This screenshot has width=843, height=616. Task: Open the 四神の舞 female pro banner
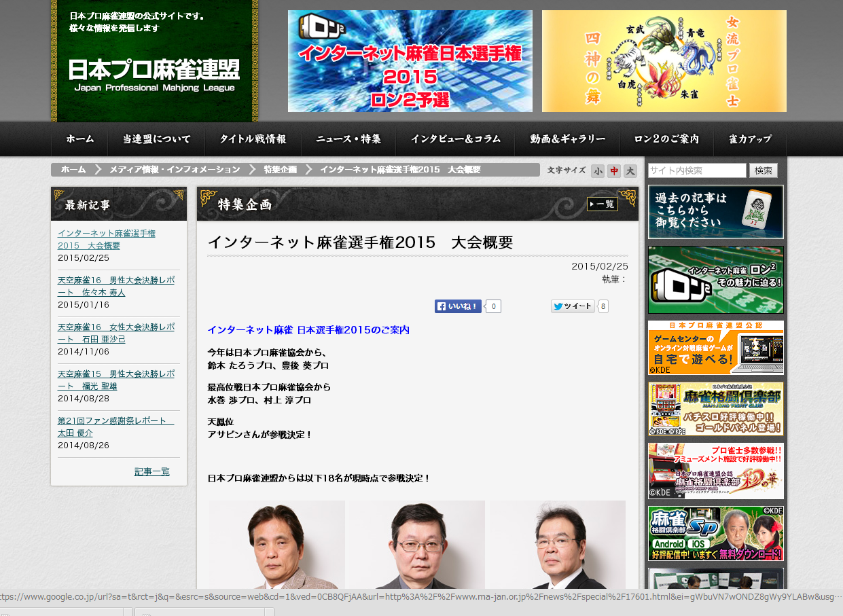point(664,61)
